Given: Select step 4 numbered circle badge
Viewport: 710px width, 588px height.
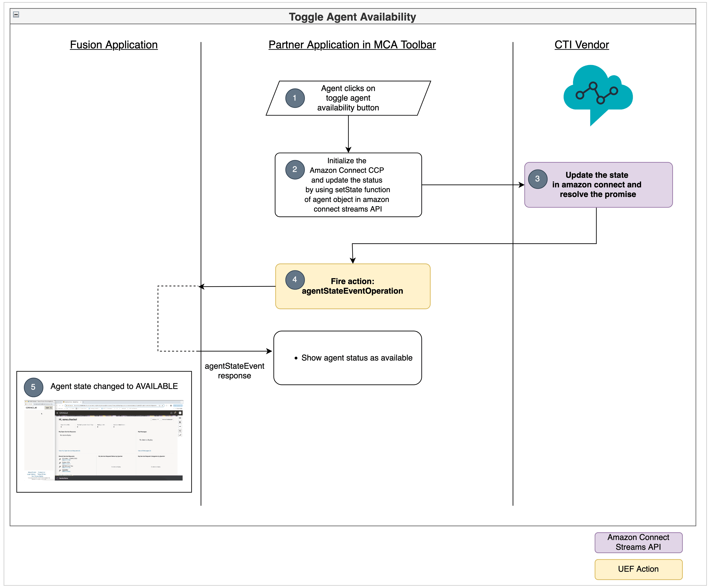Looking at the screenshot, I should coord(295,280).
